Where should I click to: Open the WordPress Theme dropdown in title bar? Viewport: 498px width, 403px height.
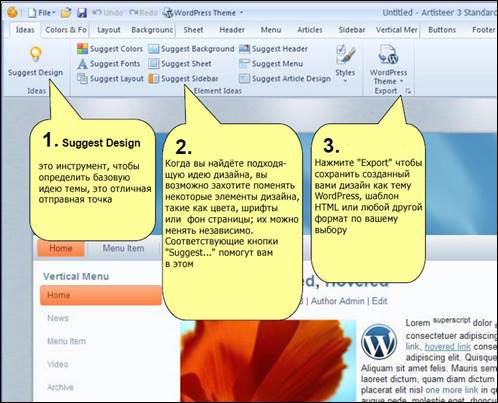pos(203,13)
